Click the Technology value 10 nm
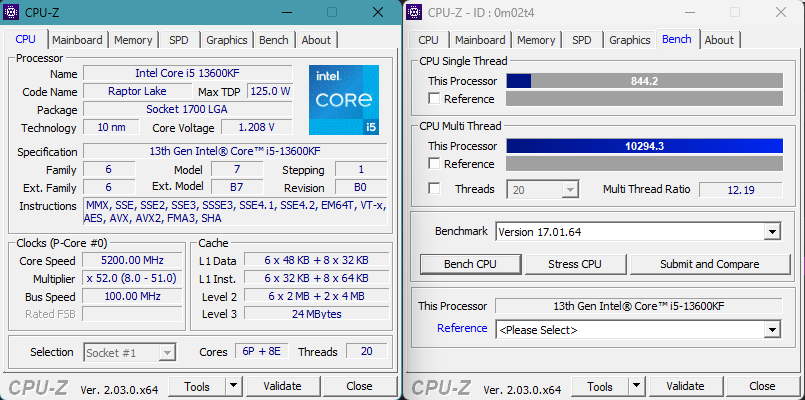805x400 pixels. point(111,127)
